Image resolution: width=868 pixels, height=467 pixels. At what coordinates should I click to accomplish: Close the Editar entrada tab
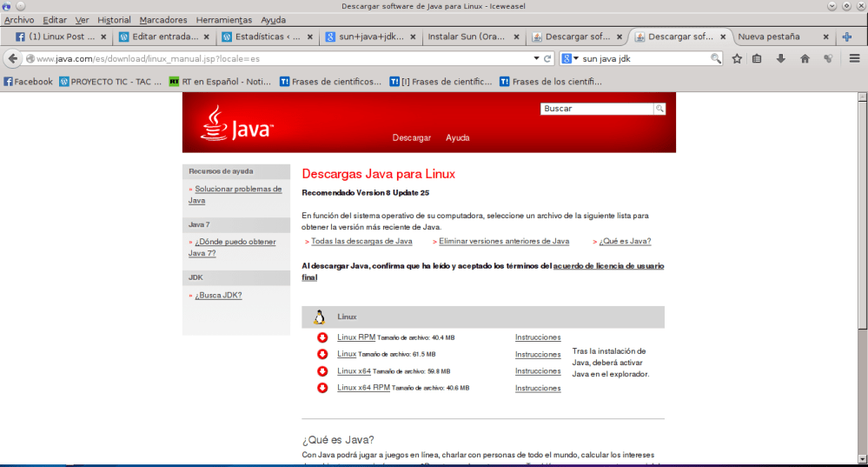click(207, 37)
